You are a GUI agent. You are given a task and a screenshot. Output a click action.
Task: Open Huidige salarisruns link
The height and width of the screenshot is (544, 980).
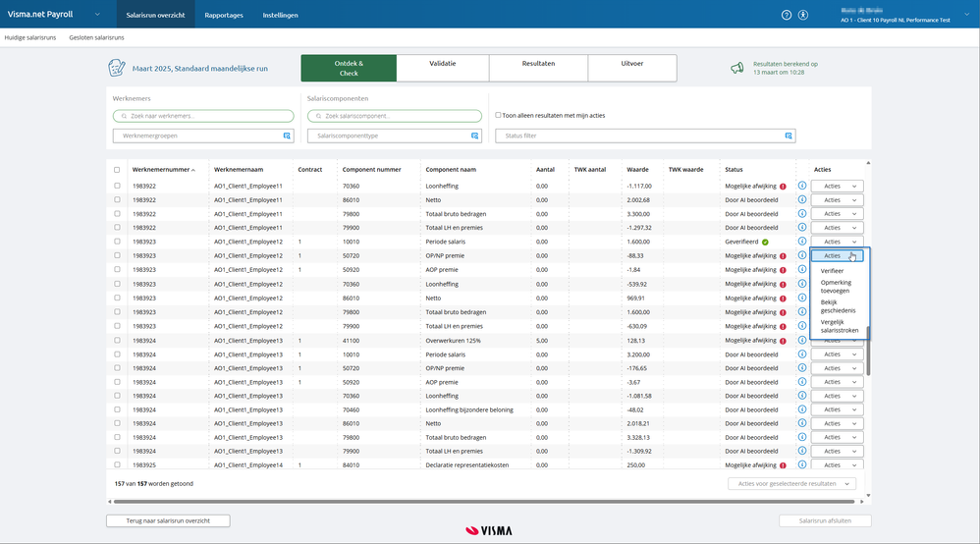[30, 37]
